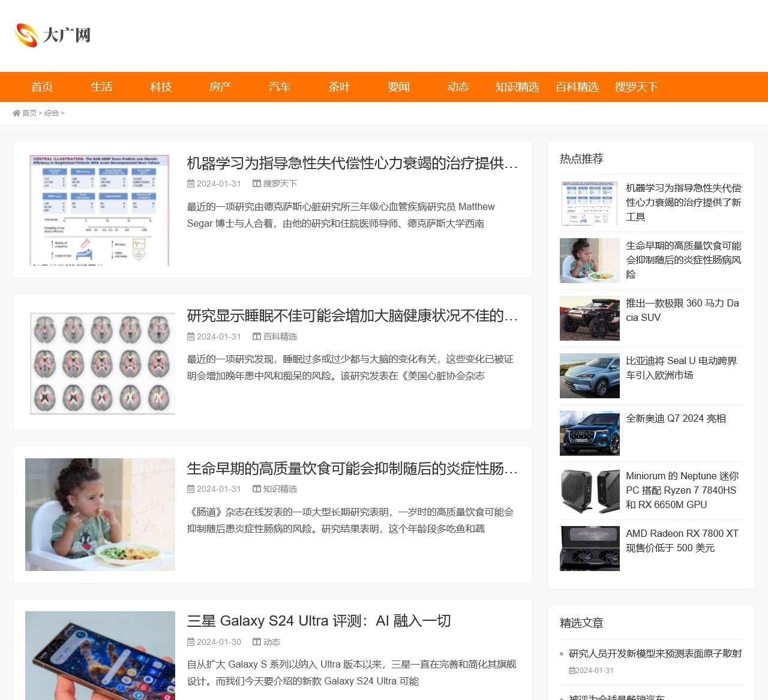Click category icon beside 动态 article tag
Image resolution: width=768 pixels, height=700 pixels.
coord(256,642)
